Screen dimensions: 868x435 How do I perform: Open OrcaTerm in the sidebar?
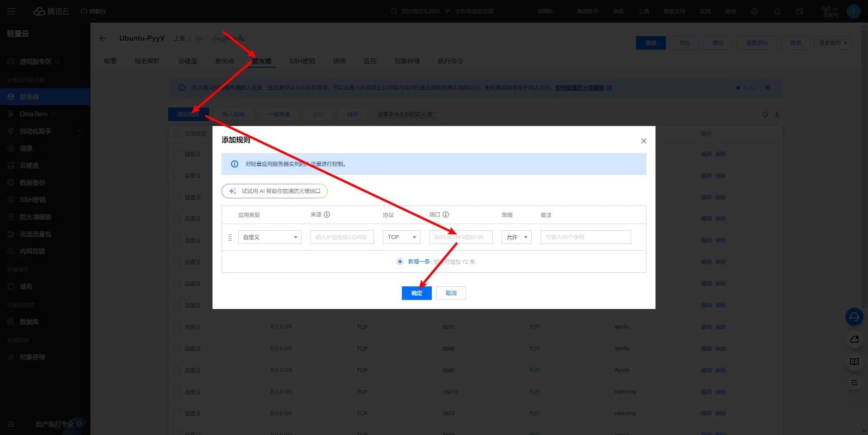33,114
